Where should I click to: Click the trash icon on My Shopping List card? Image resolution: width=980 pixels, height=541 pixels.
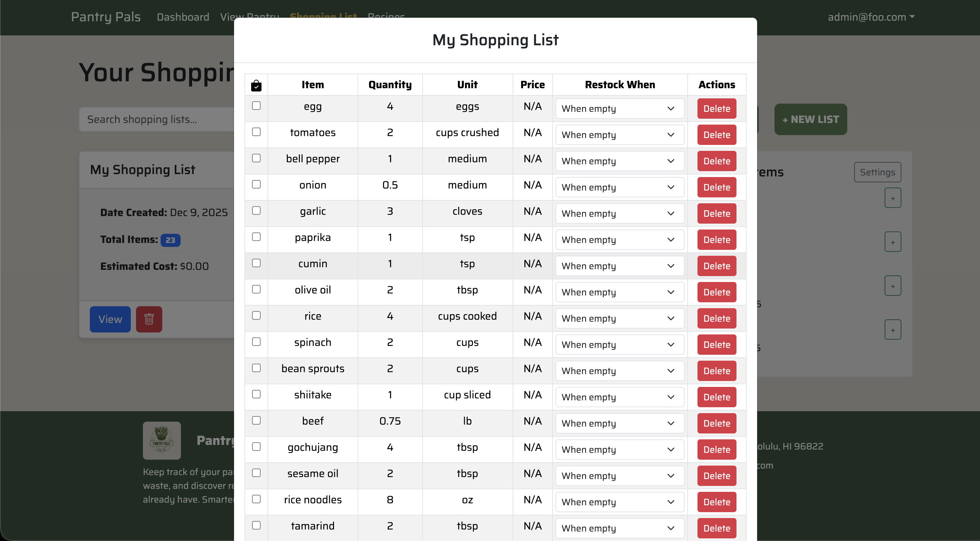point(149,319)
